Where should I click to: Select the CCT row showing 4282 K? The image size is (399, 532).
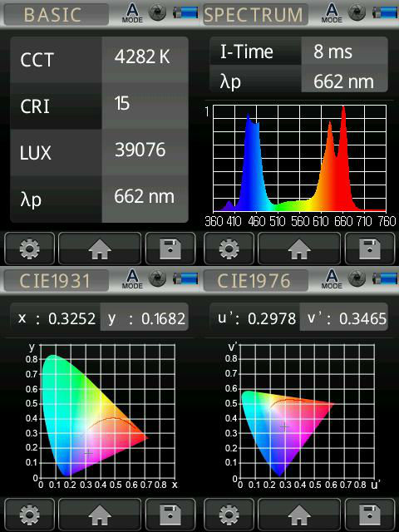(99, 60)
